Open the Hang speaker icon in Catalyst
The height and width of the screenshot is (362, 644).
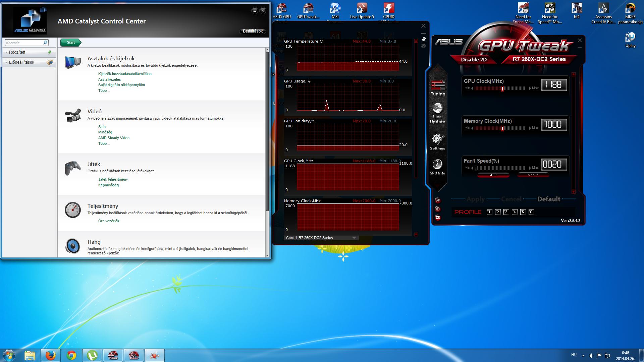(x=73, y=246)
